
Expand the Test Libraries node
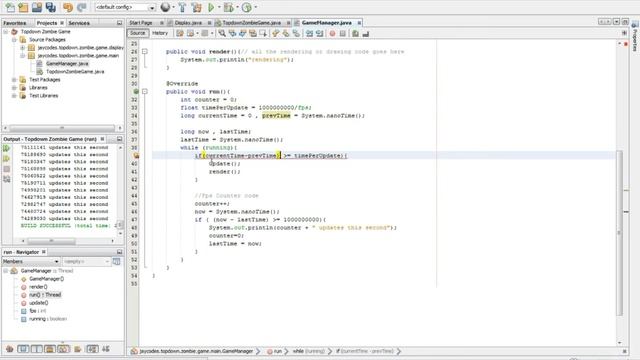(14, 96)
